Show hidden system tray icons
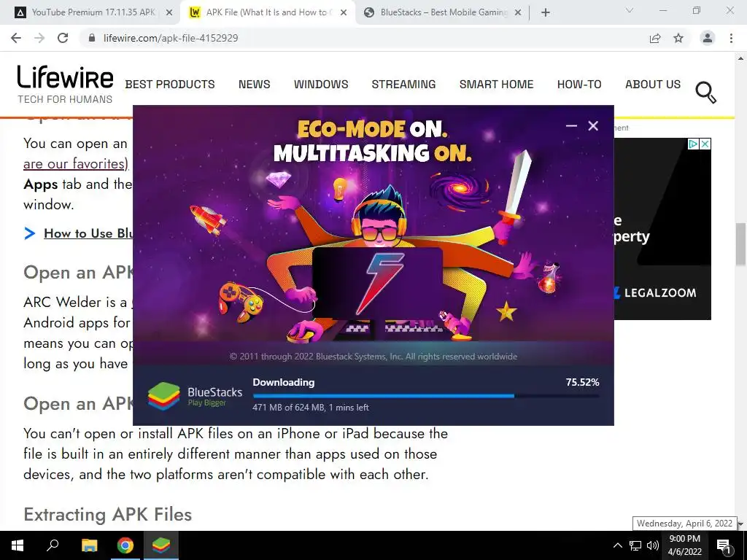 (x=617, y=545)
